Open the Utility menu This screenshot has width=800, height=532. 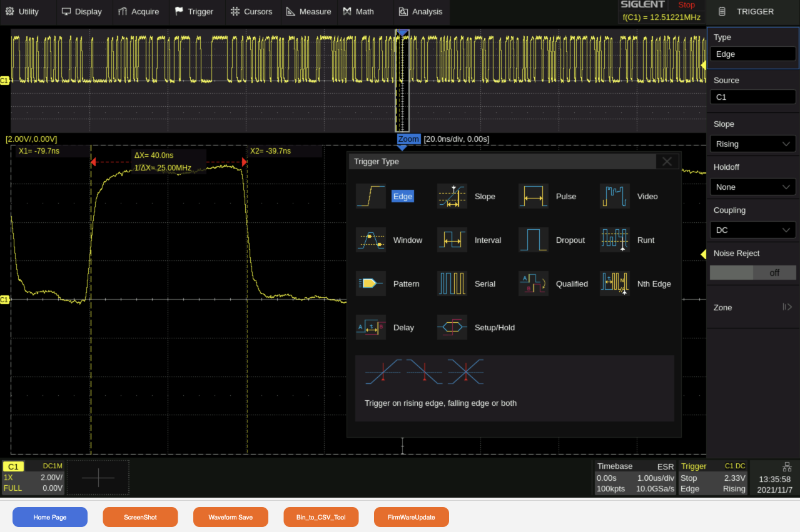22,11
